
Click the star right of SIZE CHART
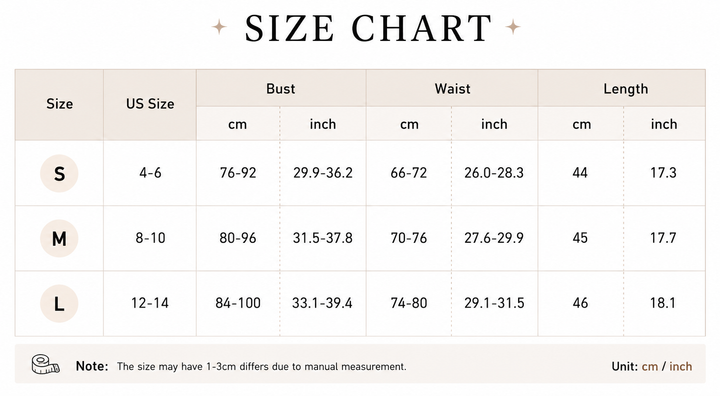(513, 27)
